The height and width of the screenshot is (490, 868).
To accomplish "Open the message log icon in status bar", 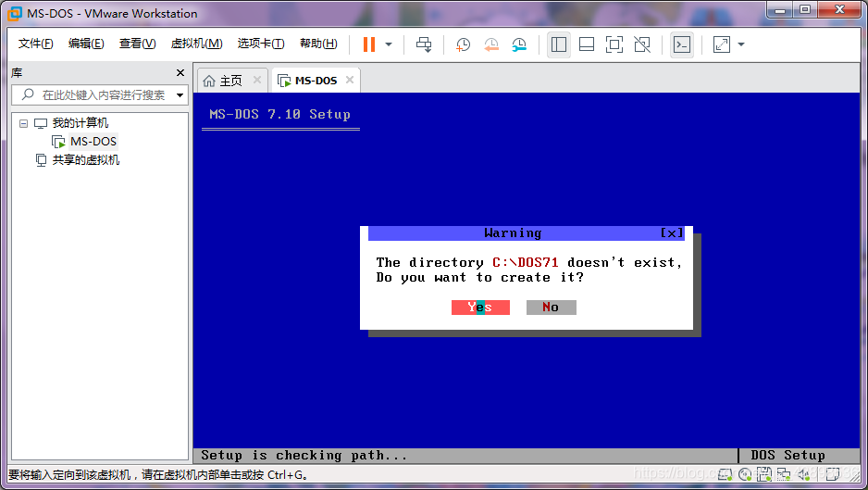I will [x=833, y=474].
